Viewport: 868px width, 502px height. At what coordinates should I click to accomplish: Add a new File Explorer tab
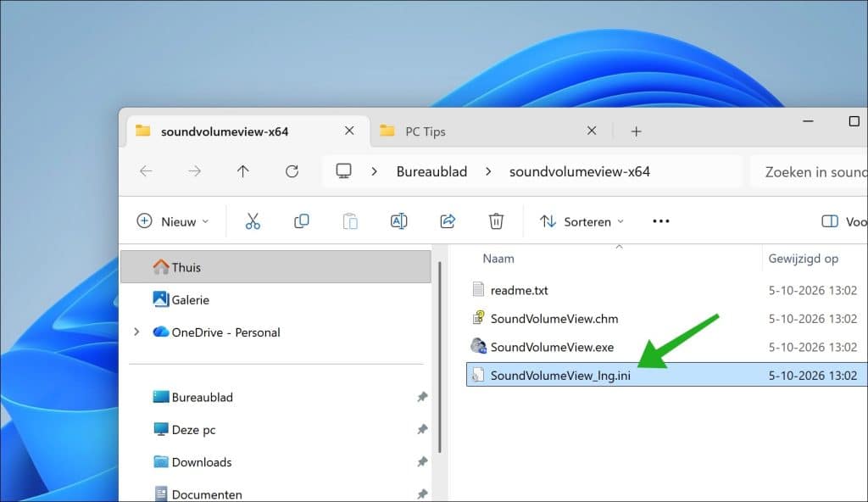tap(636, 131)
